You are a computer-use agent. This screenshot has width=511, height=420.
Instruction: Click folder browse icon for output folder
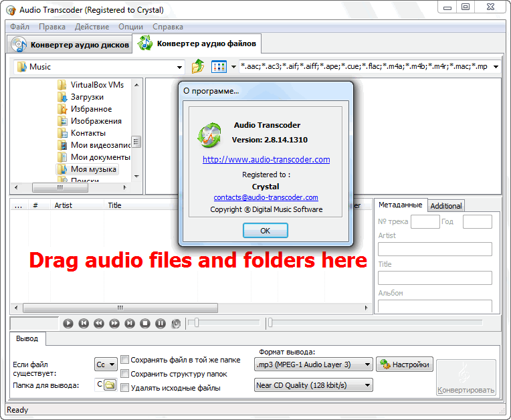point(110,385)
